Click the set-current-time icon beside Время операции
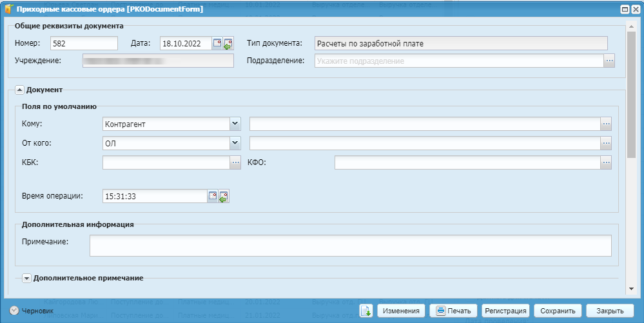 pos(224,196)
